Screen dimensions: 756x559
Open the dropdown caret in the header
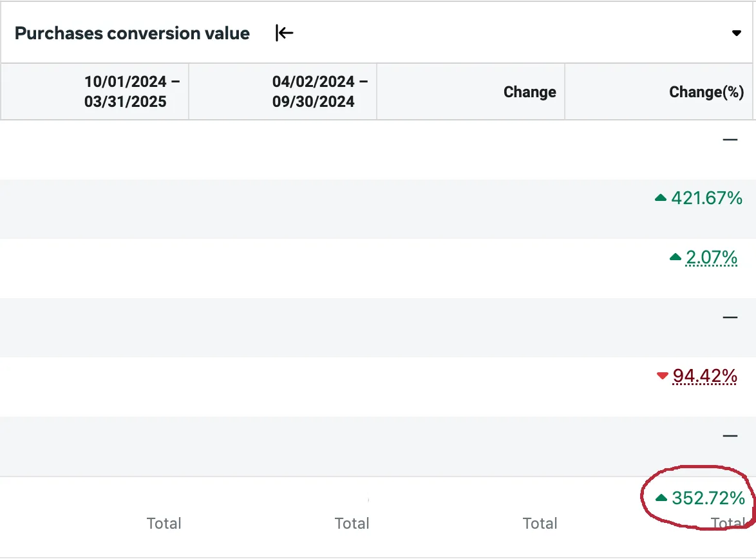(x=737, y=33)
